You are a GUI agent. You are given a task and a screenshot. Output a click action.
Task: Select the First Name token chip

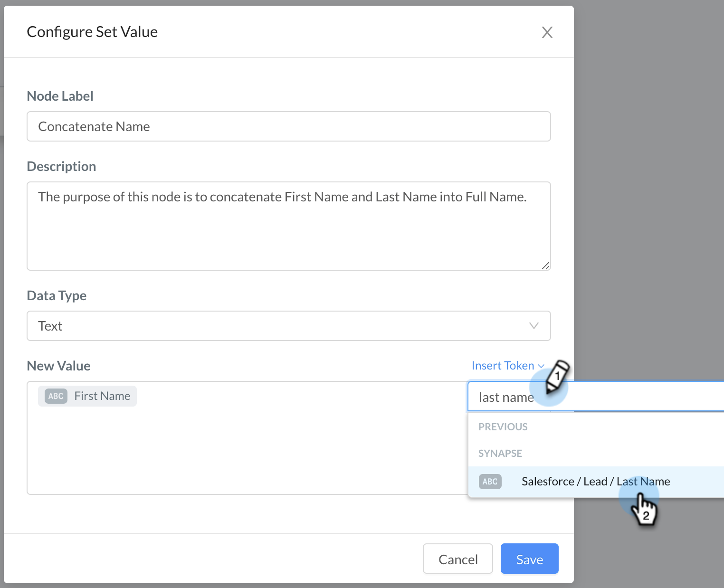coord(87,396)
